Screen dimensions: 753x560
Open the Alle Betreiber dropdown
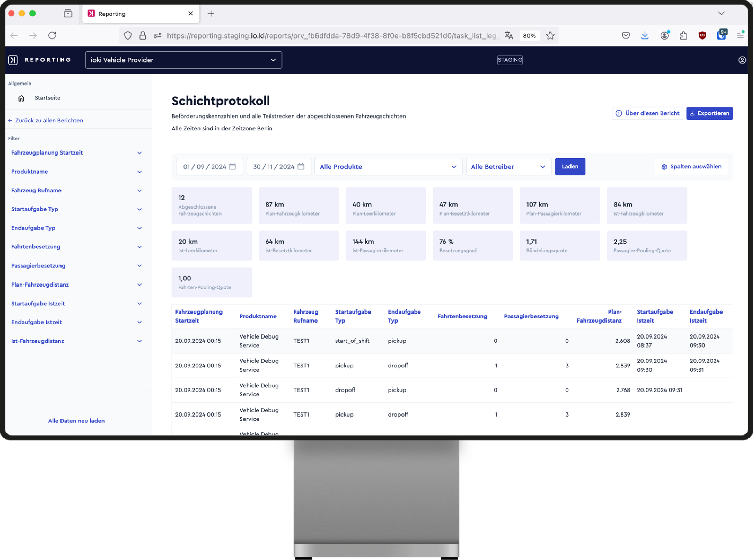(508, 167)
